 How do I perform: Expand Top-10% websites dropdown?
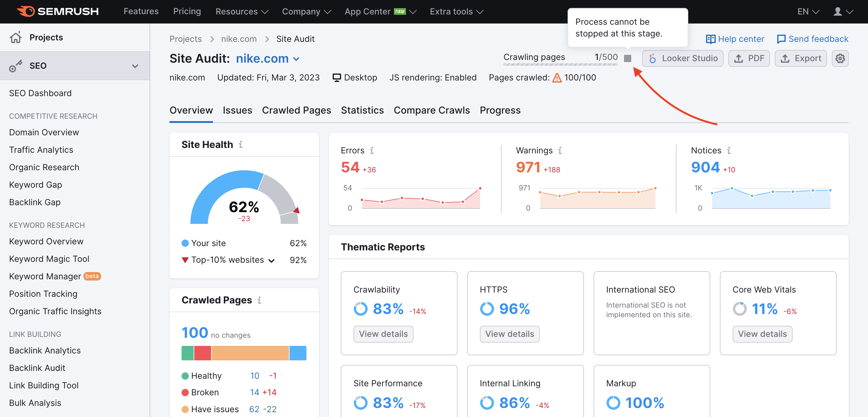tap(271, 261)
